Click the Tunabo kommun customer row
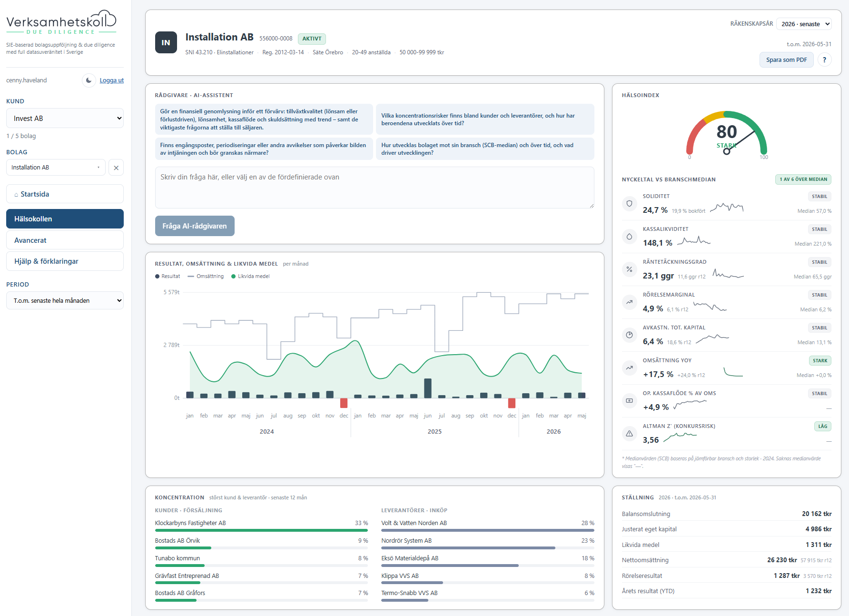Image resolution: width=849 pixels, height=616 pixels. click(261, 561)
